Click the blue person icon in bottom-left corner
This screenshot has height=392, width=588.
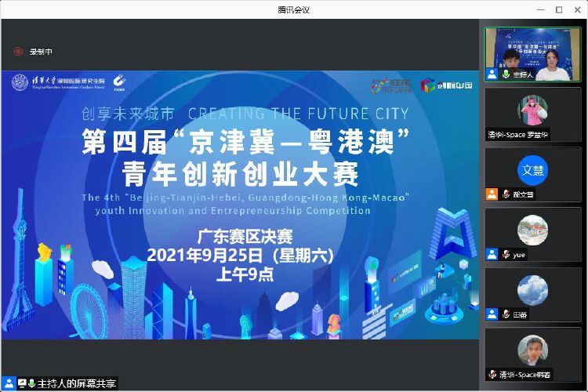click(9, 383)
